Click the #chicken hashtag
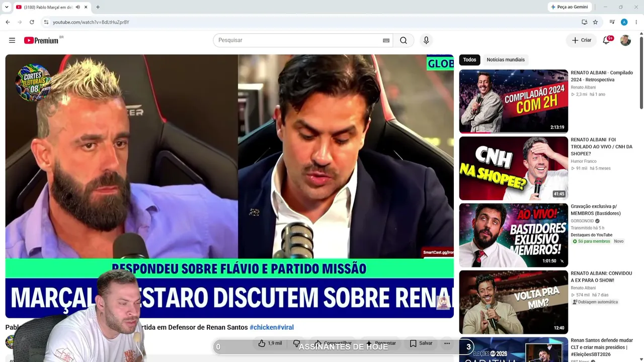 [263, 327]
